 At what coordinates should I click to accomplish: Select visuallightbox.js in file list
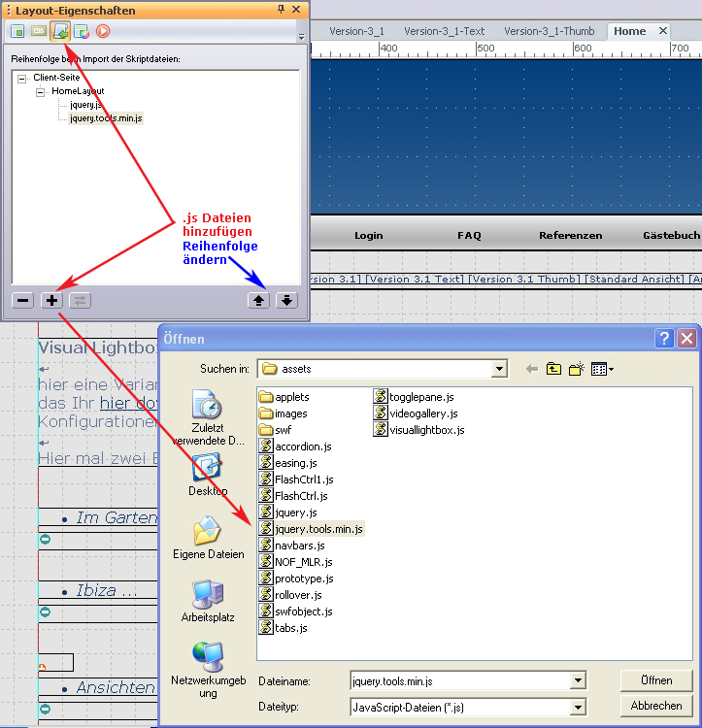[426, 430]
